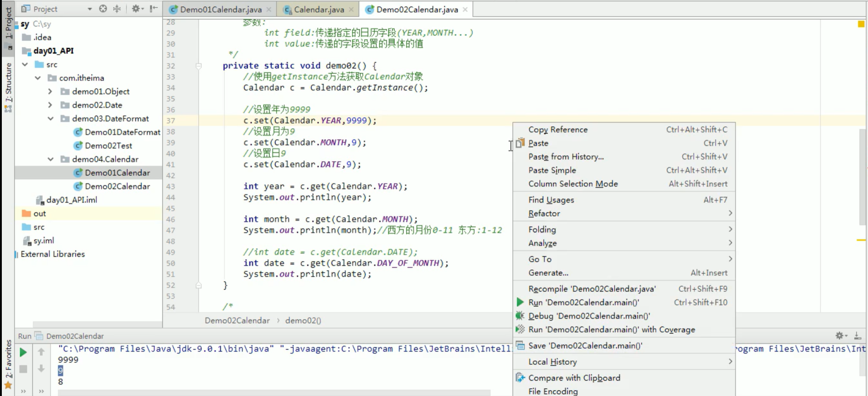The width and height of the screenshot is (868, 396).
Task: Toggle the 1: Project tool window button
Action: coord(8,22)
